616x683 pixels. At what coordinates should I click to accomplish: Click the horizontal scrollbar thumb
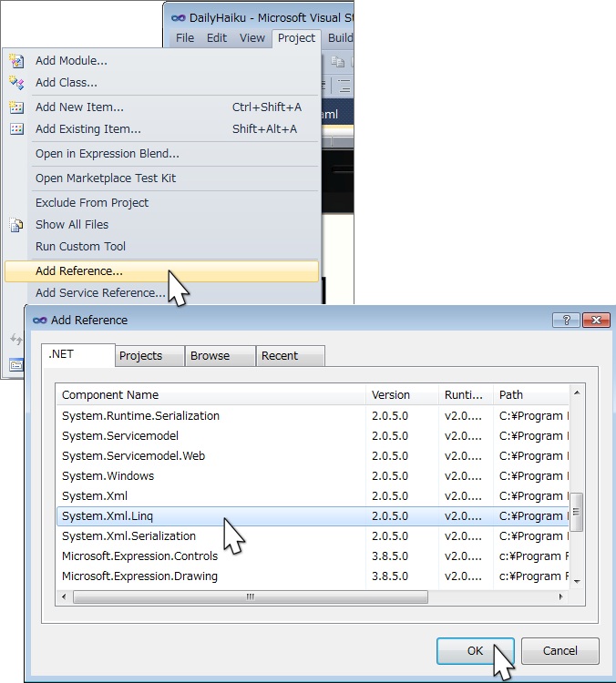(251, 596)
